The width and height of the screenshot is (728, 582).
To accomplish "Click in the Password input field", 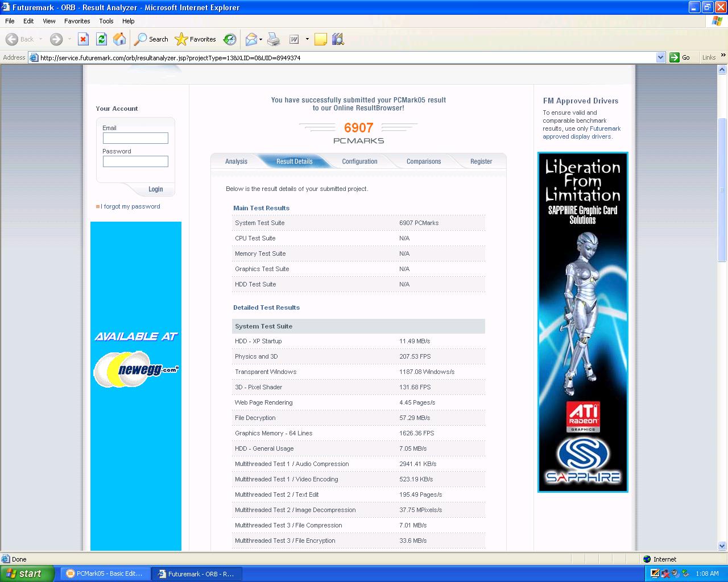I will pos(135,161).
